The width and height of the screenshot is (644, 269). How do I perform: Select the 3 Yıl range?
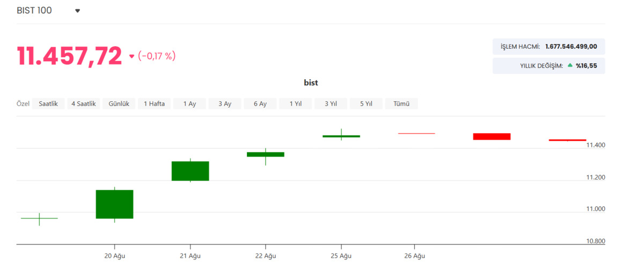coord(331,104)
